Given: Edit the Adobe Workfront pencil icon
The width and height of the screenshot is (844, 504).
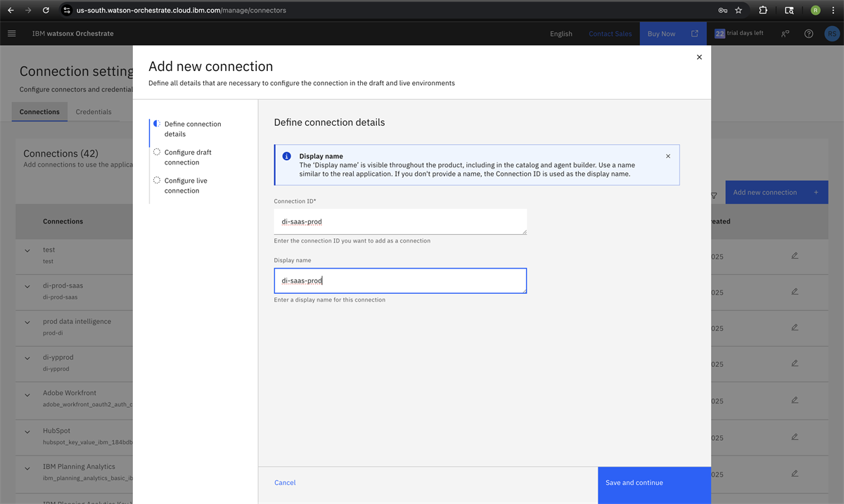Looking at the screenshot, I should (795, 399).
